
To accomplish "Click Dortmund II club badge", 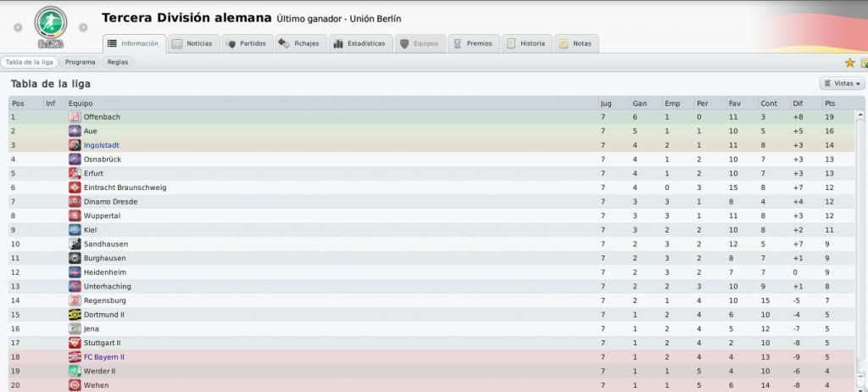I will 75,315.
